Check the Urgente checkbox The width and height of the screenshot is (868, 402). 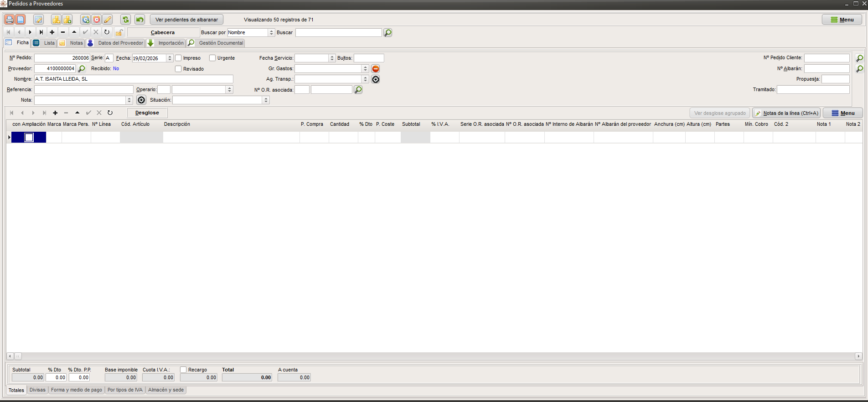point(212,58)
